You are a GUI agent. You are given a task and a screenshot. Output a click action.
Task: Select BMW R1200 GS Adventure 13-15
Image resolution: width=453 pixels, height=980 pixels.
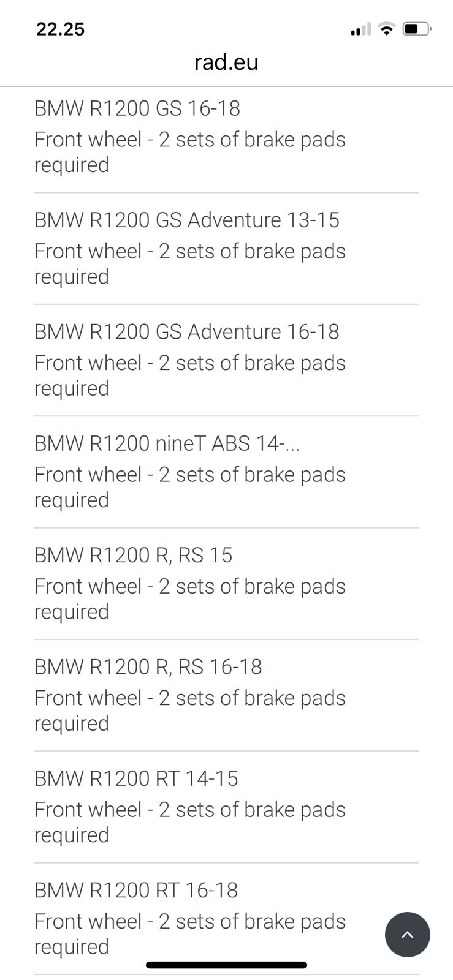(x=186, y=220)
